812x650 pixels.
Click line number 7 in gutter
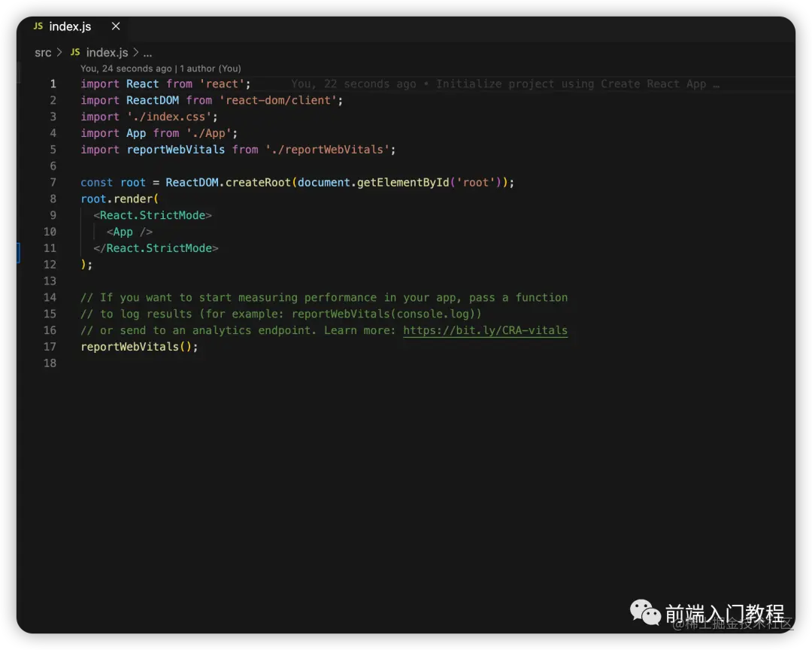53,183
